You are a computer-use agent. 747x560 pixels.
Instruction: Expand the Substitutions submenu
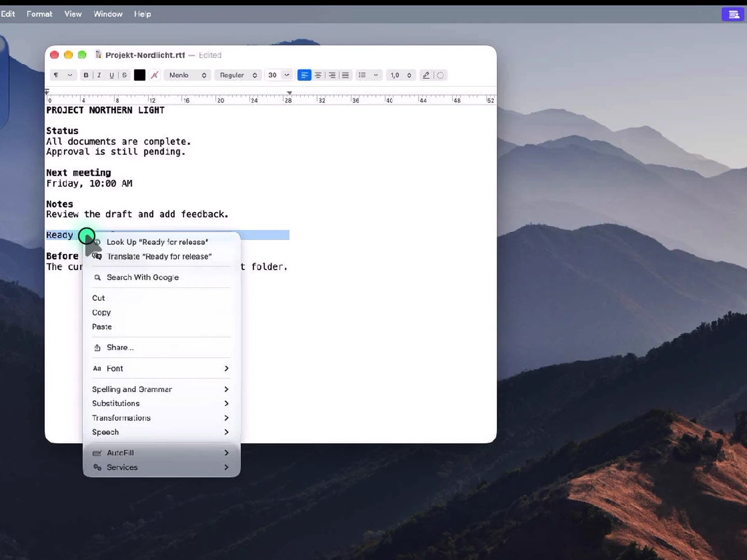click(x=161, y=403)
